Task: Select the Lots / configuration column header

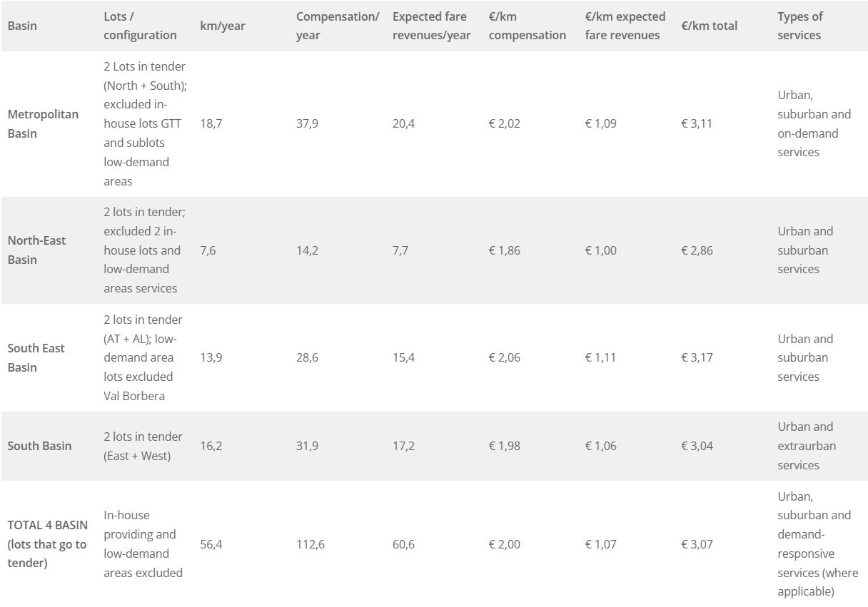Action: 140,26
